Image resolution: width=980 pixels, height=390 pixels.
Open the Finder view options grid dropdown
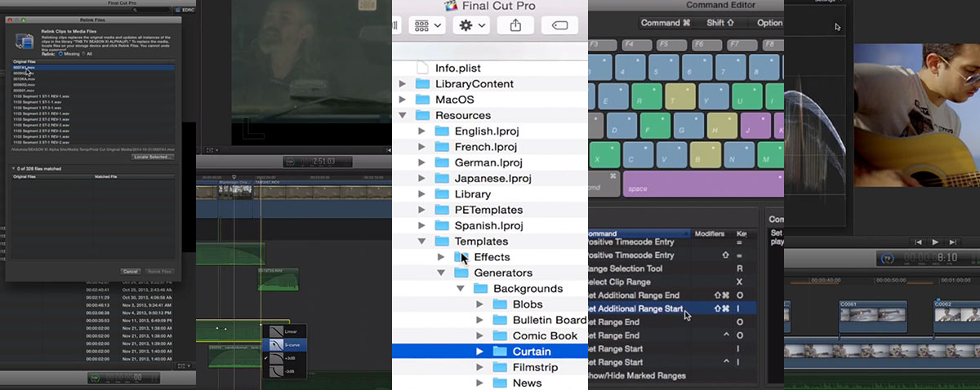pos(428,25)
